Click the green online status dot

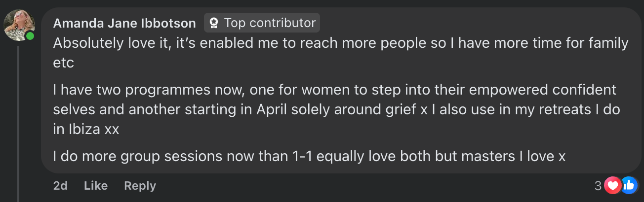30,36
